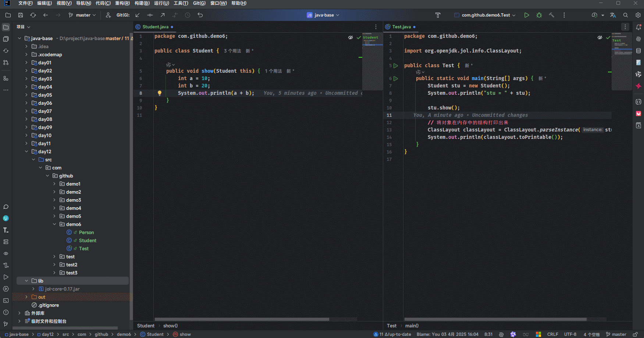The width and height of the screenshot is (644, 338).
Task: Click the yellow light bulb on line 8
Action: (x=160, y=93)
